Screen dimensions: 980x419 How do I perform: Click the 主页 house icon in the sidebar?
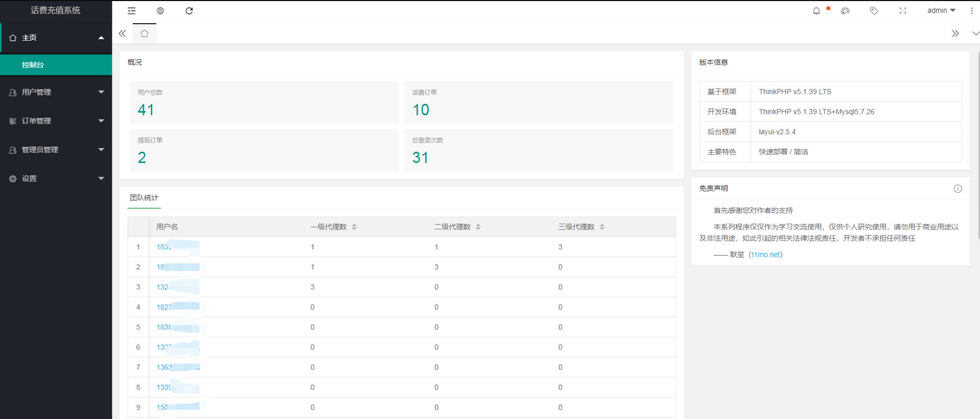click(x=13, y=38)
